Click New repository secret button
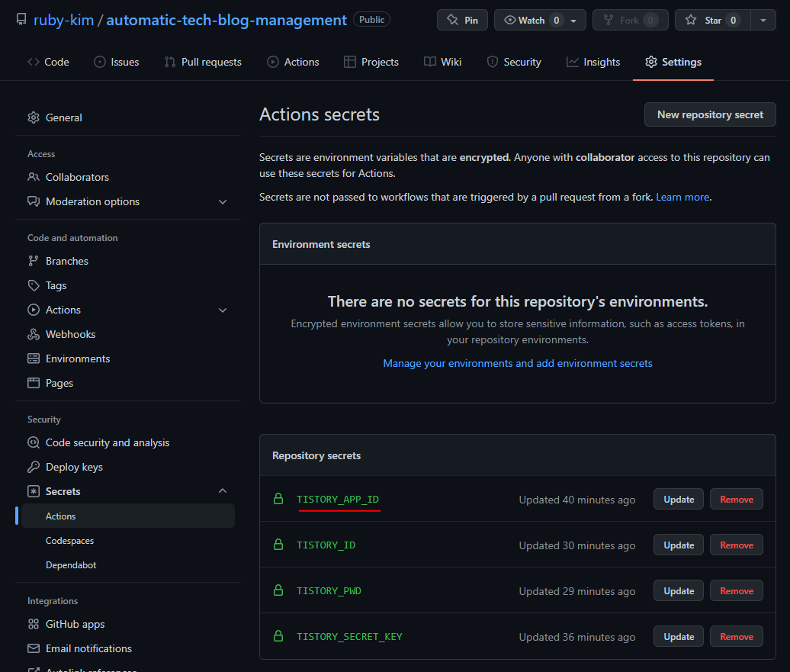 710,115
